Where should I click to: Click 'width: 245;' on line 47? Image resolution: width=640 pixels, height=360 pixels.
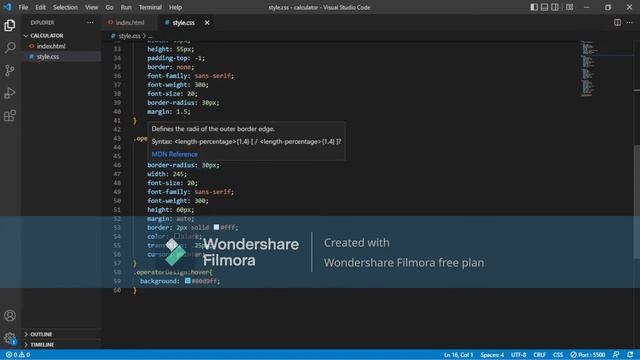[x=167, y=174]
